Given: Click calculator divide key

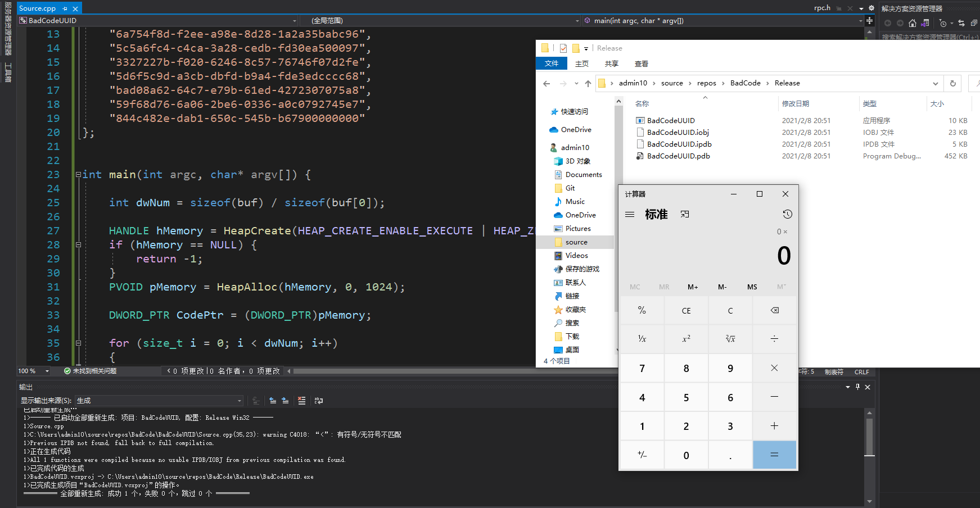Looking at the screenshot, I should [x=774, y=339].
